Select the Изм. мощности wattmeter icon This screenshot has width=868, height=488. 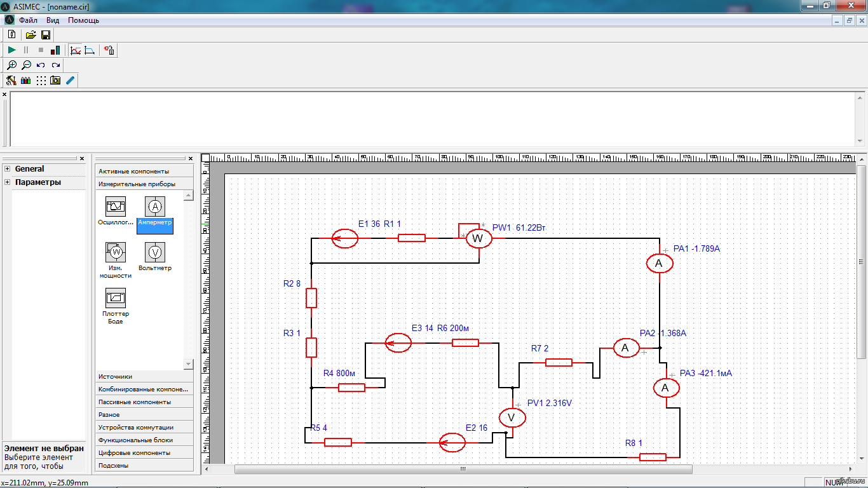point(116,252)
